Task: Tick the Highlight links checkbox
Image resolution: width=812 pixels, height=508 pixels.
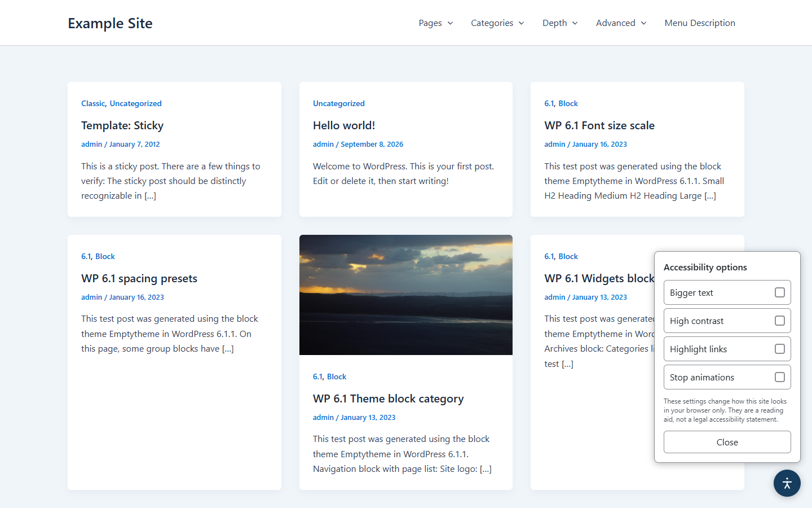Action: [x=780, y=349]
